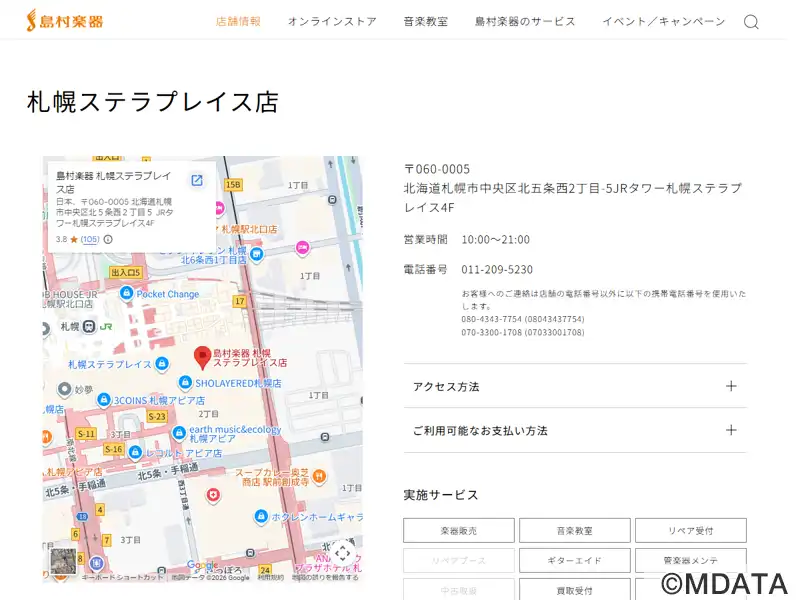800x600 pixels.
Task: Click the Pocket Change map marker
Action: (126, 293)
